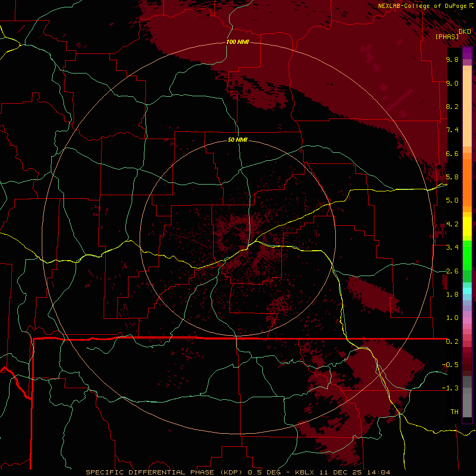Viewport: 476px width, 476px height.
Task: Click the 7.4 scale value label
Action: click(452, 130)
